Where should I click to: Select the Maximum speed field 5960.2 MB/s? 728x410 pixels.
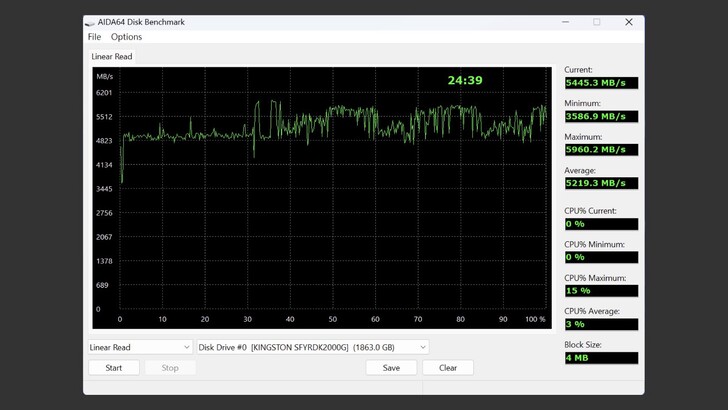[601, 150]
